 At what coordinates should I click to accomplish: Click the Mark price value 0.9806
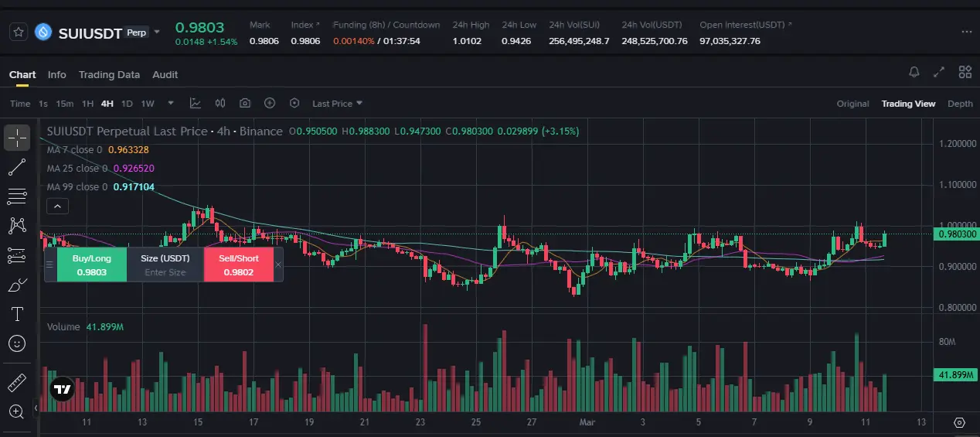(264, 41)
